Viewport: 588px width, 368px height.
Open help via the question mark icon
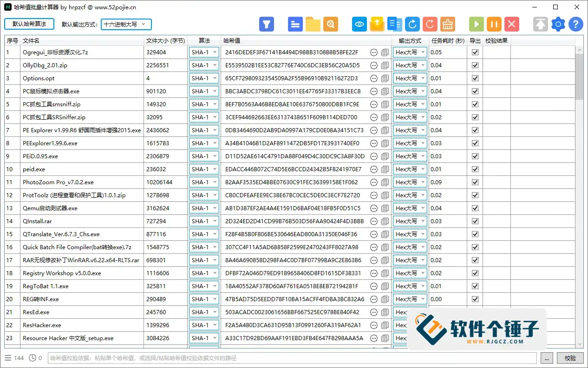576,24
